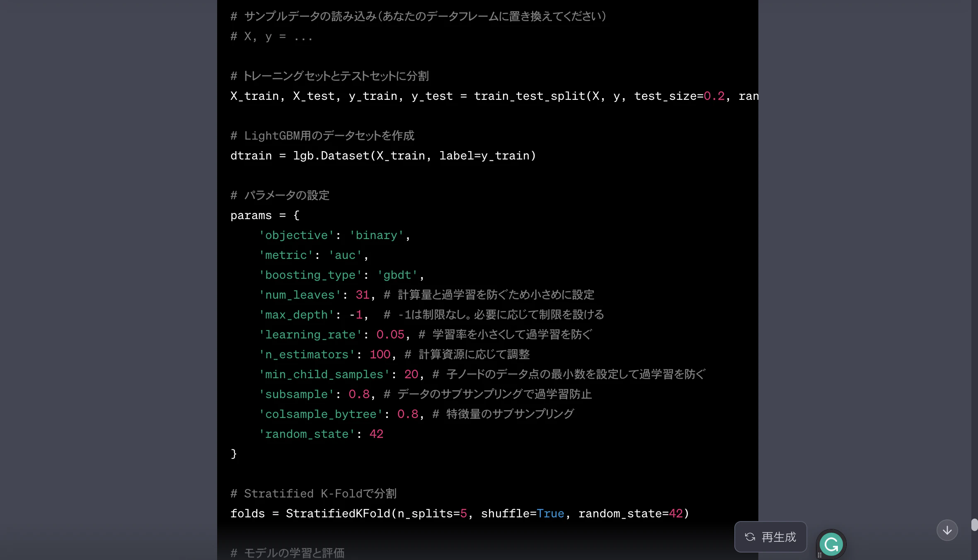978x560 pixels.
Task: Open the Grammarly extension icon
Action: coord(831,544)
